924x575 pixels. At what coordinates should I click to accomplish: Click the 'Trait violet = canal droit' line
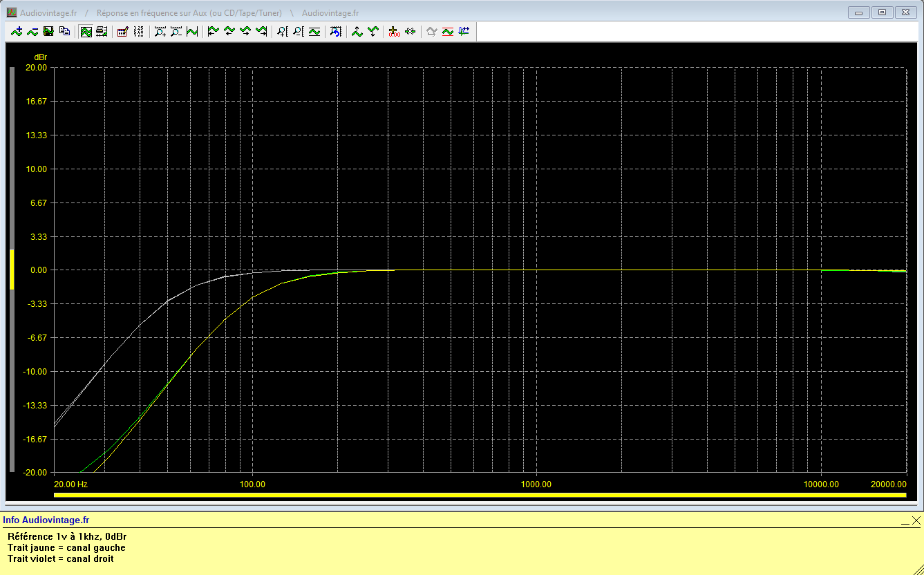click(61, 558)
